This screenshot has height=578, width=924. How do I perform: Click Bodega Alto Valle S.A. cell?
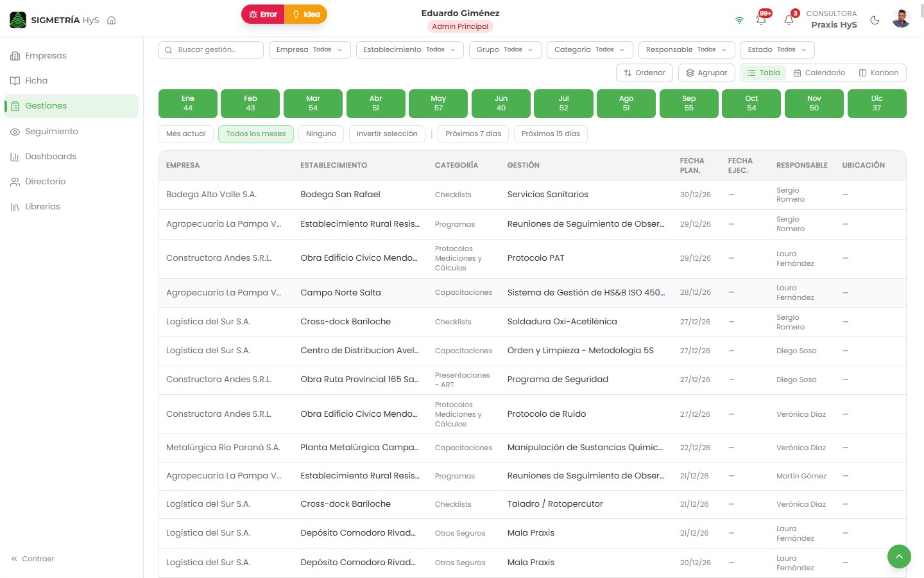pyautogui.click(x=211, y=195)
